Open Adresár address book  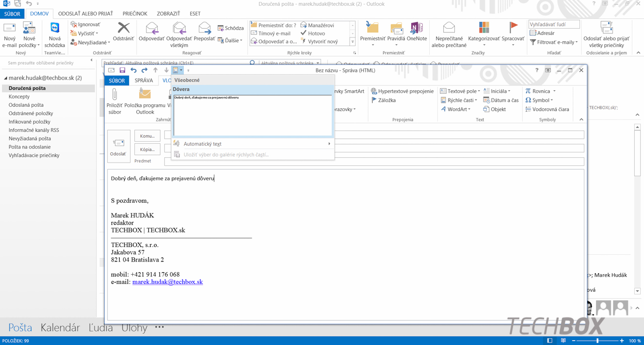click(542, 33)
